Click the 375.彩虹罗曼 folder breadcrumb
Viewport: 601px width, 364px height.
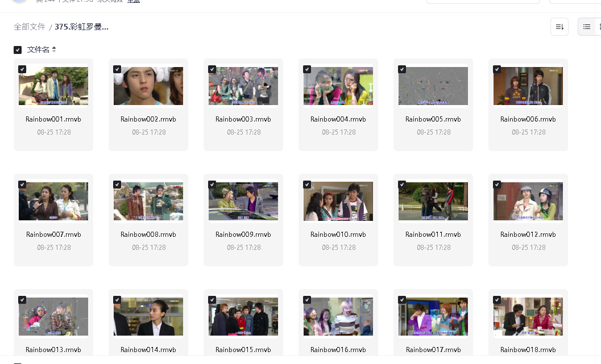click(x=81, y=27)
